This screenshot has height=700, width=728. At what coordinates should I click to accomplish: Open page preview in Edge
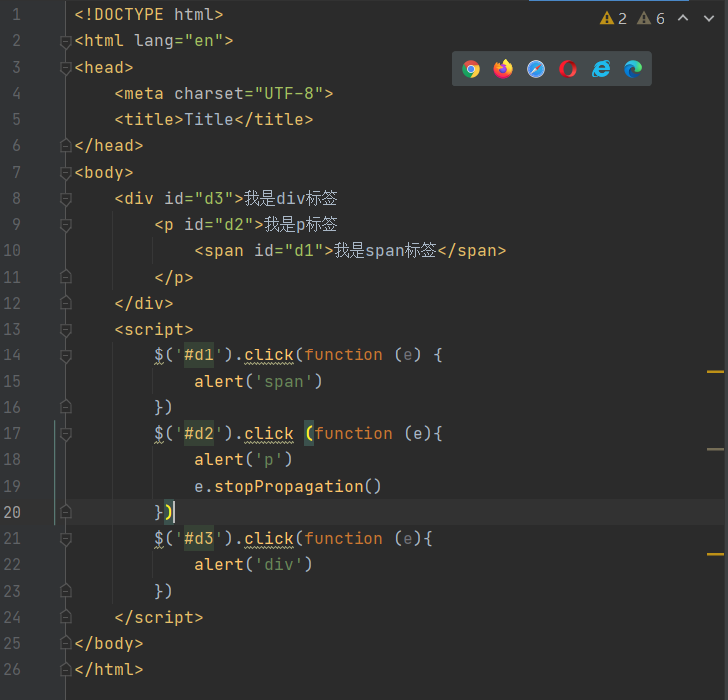click(x=633, y=69)
